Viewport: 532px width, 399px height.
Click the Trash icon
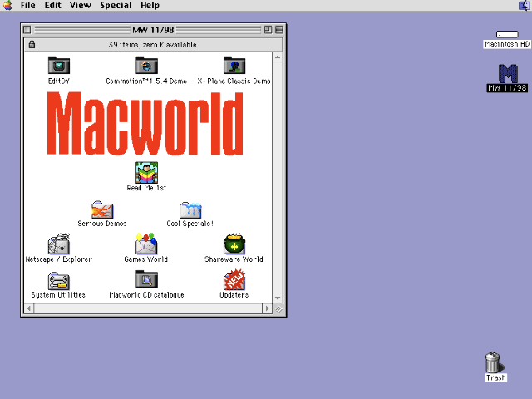[494, 362]
